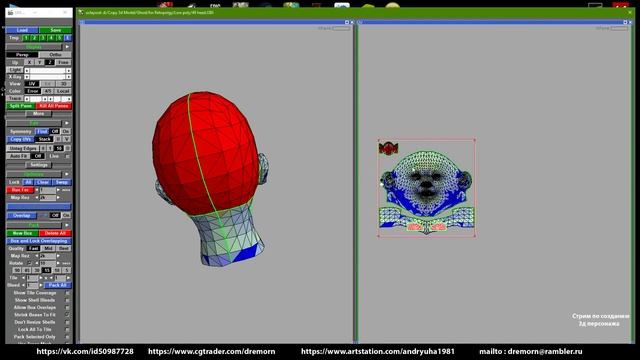Click the red Delete All button
This screenshot has height=360, width=640.
coord(56,233)
